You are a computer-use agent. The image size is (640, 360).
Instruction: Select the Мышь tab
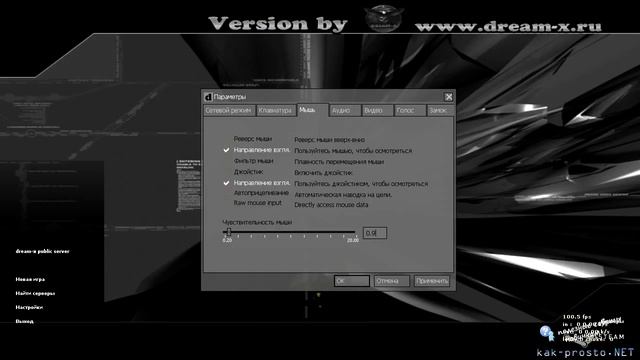point(313,110)
